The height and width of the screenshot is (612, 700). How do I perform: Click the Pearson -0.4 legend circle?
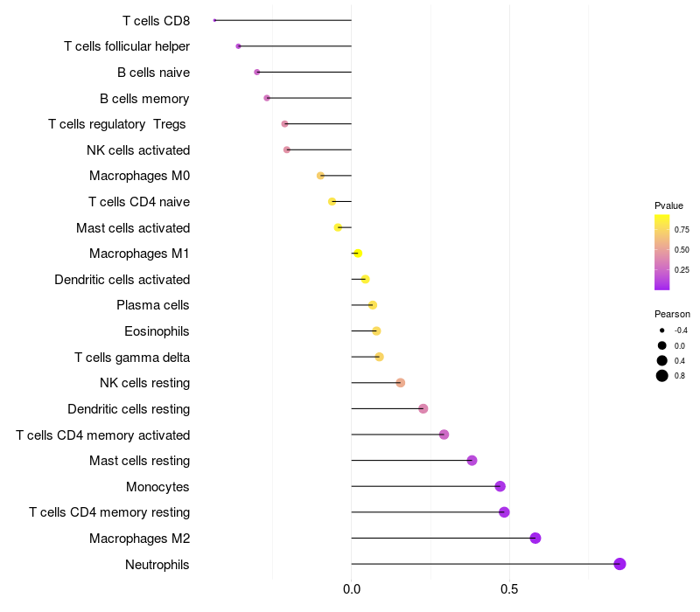click(x=662, y=330)
